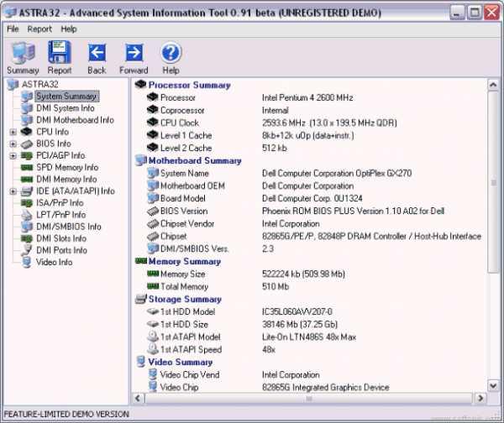This screenshot has height=423, width=504.
Task: Click the CPU Clock row icon
Action: click(152, 122)
